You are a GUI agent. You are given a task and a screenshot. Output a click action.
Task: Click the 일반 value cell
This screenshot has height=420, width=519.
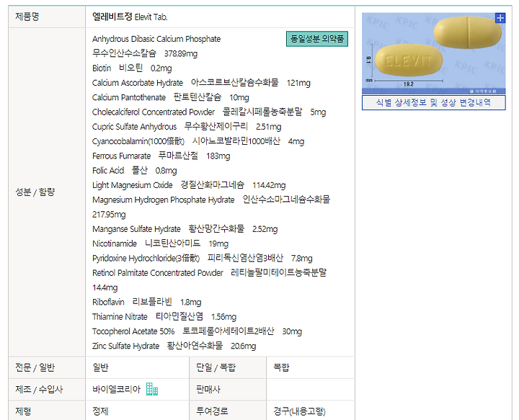[x=137, y=367]
